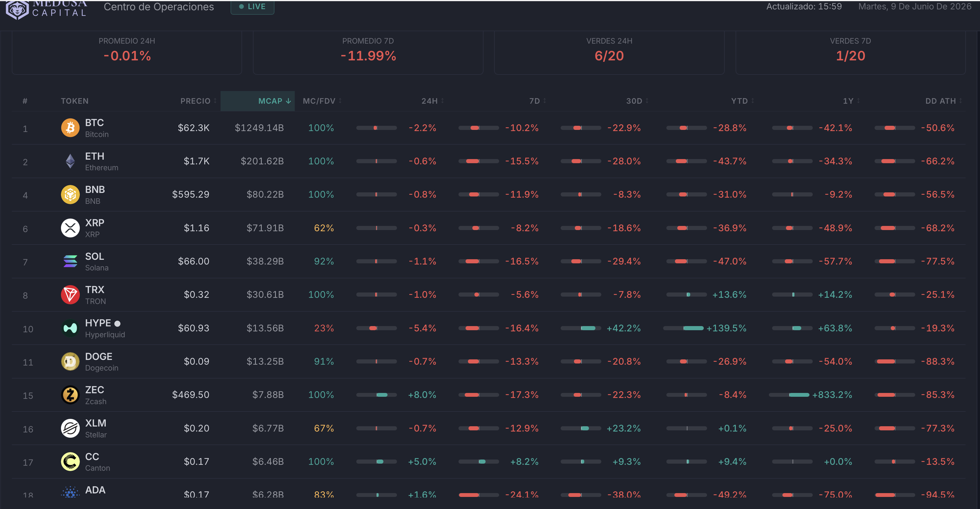Open the Stellar XLM row name

point(95,428)
